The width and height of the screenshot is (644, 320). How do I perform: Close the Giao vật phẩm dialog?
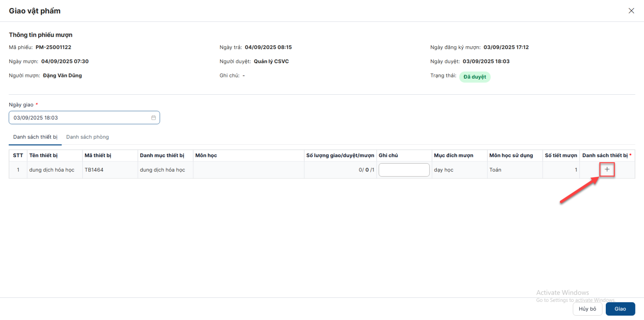click(631, 11)
